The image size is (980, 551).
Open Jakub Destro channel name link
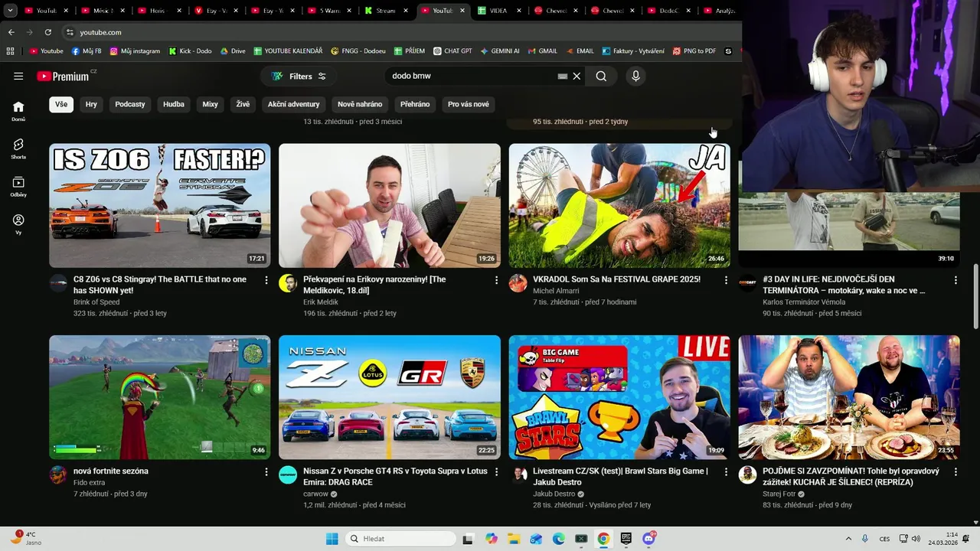(554, 494)
